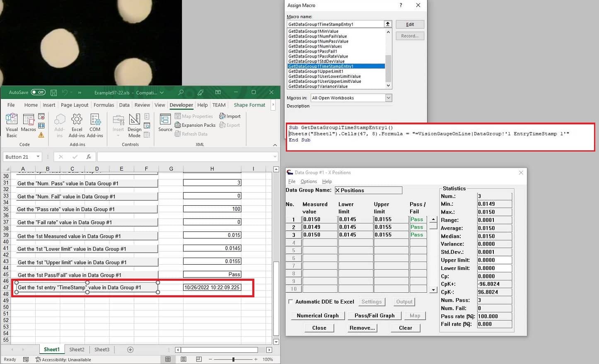Click Get the Num. Pass value button
This screenshot has width=599, height=364.
(87, 183)
